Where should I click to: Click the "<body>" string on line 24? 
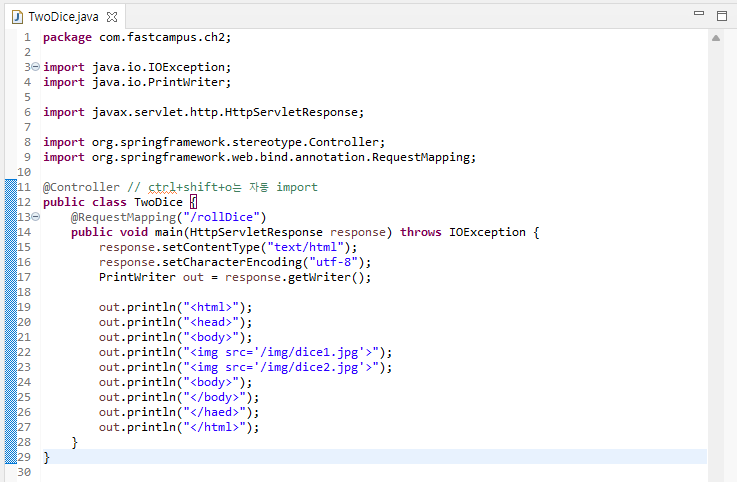click(x=211, y=383)
